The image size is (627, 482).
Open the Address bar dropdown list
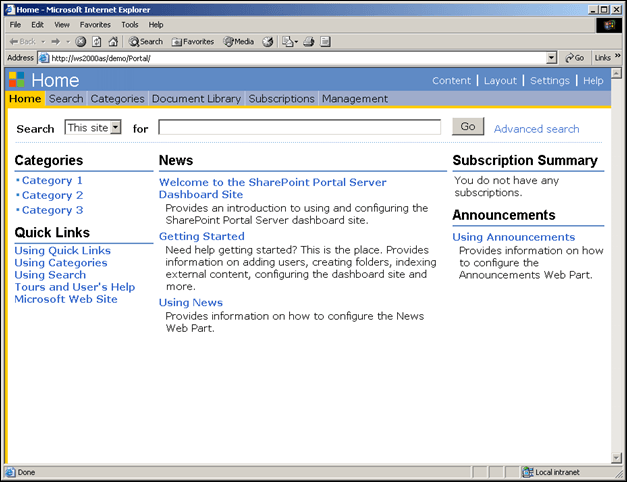(551, 58)
